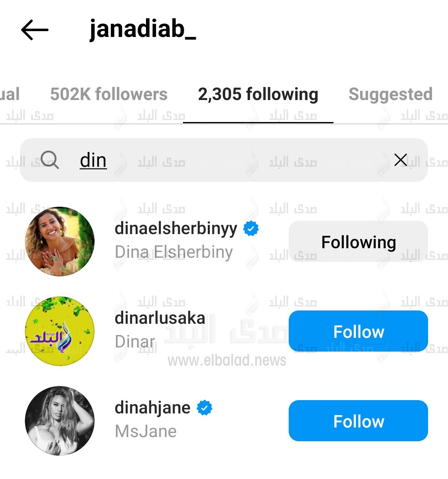Open the verified badge next to dinahjane

[x=205, y=408]
